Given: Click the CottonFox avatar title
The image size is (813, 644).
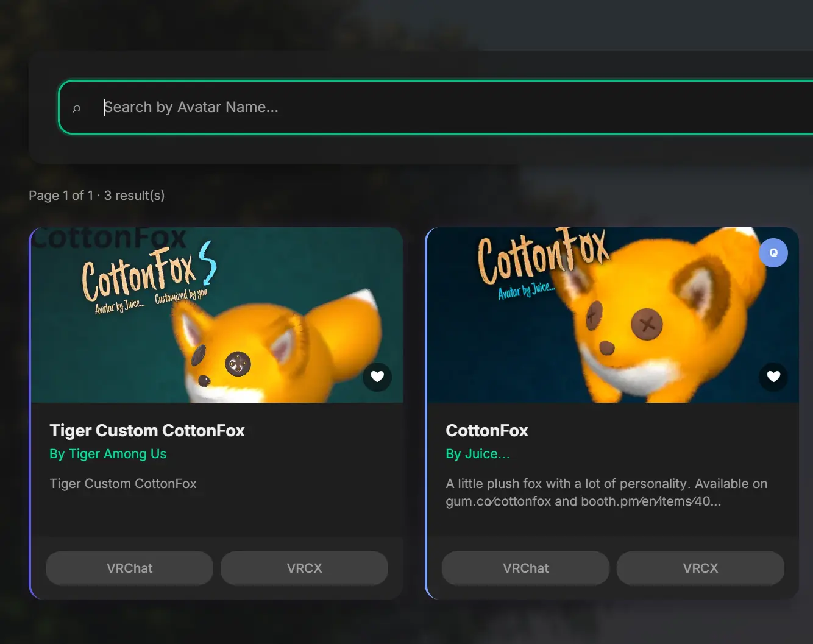Looking at the screenshot, I should point(486,430).
